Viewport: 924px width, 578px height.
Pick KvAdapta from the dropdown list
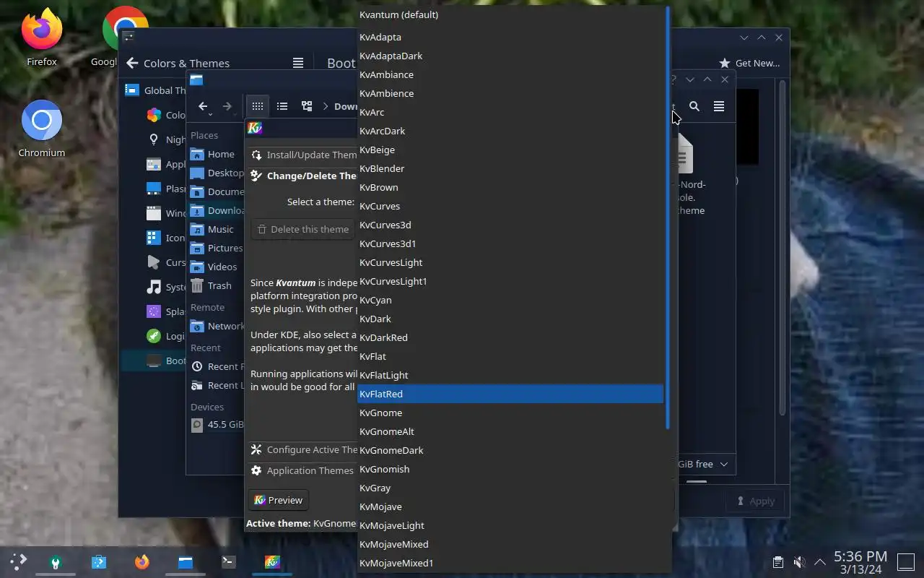point(510,37)
